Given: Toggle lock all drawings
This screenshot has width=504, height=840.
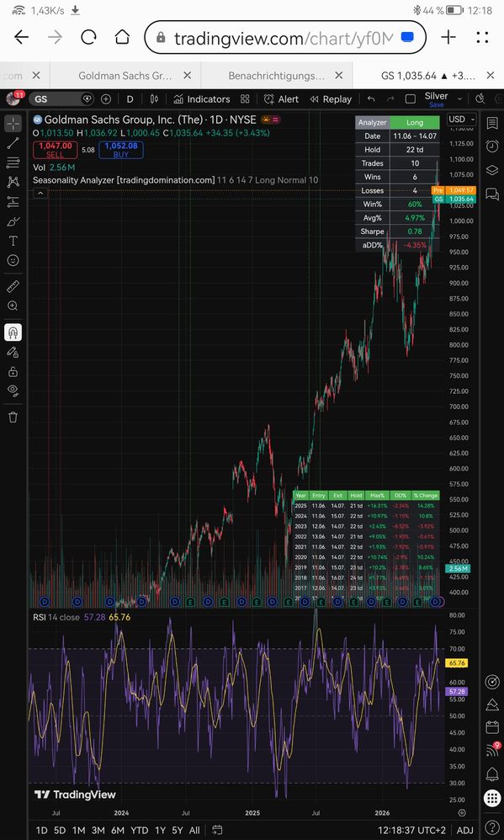Looking at the screenshot, I should pos(13,371).
